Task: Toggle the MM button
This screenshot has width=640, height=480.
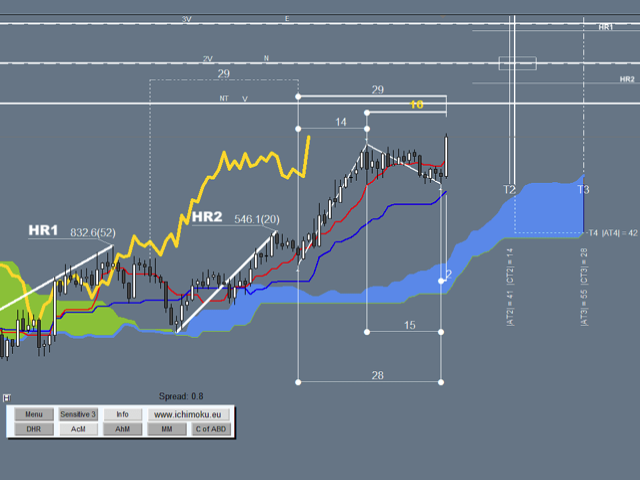Action: tap(167, 429)
